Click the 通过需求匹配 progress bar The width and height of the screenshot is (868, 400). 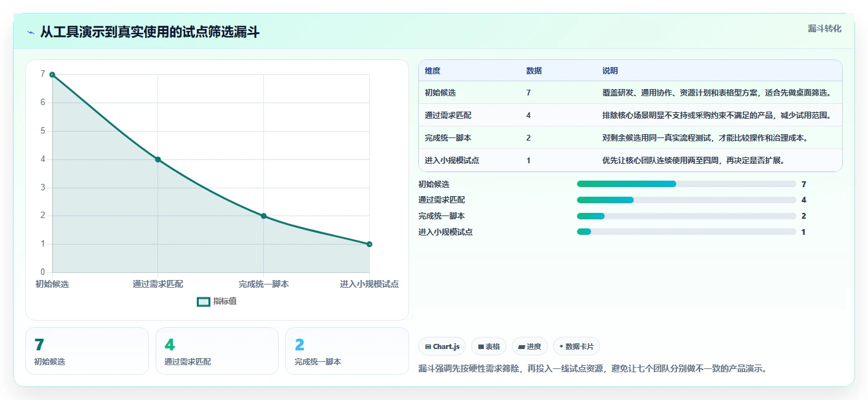686,200
